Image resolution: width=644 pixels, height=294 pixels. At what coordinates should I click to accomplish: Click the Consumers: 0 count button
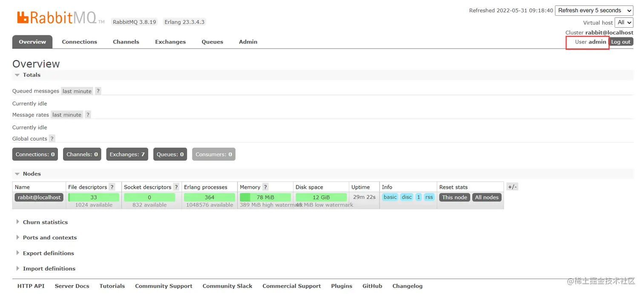[214, 154]
